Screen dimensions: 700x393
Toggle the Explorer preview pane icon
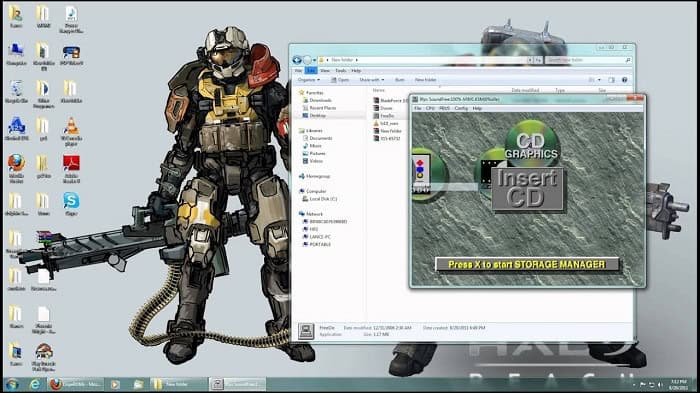pyautogui.click(x=612, y=80)
